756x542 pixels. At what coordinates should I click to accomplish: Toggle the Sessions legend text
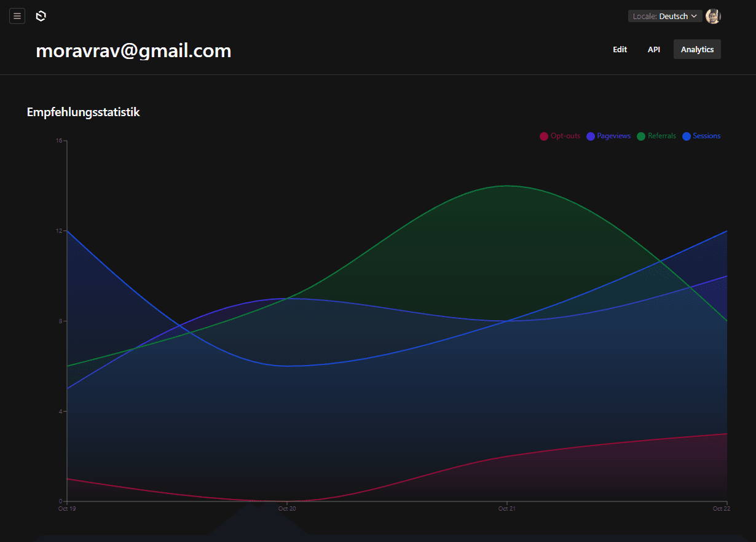click(x=706, y=136)
